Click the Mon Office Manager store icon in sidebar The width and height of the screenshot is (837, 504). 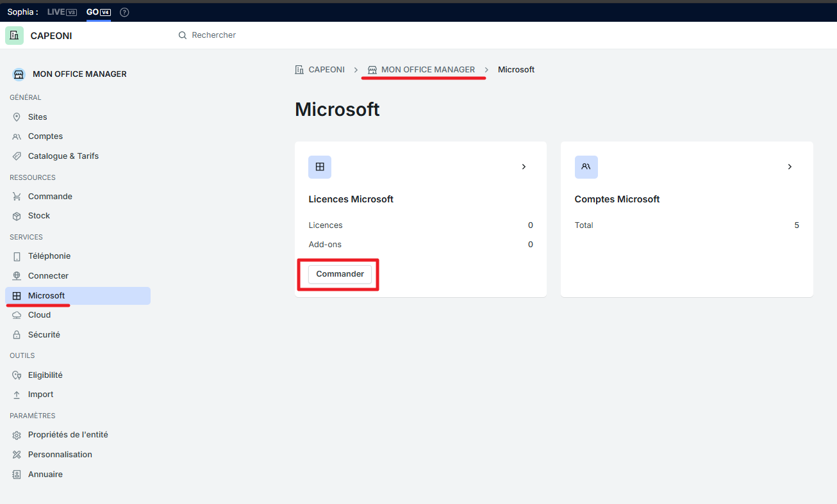[19, 74]
